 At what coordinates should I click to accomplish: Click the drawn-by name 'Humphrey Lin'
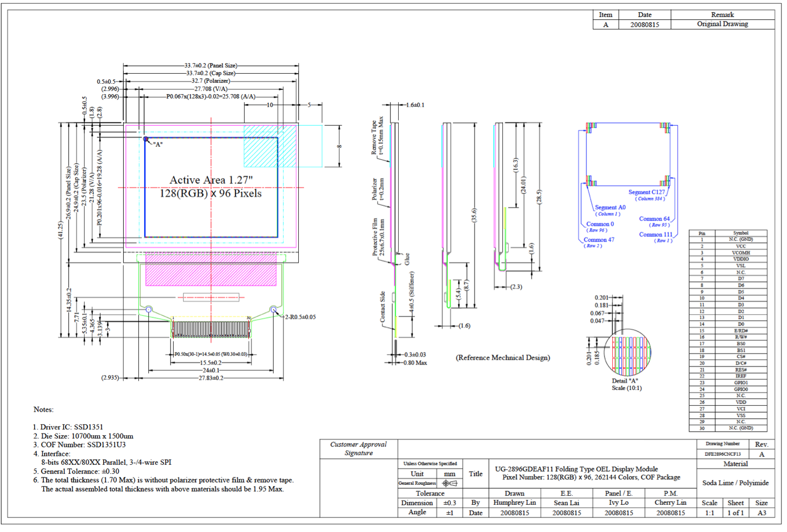coord(514,503)
